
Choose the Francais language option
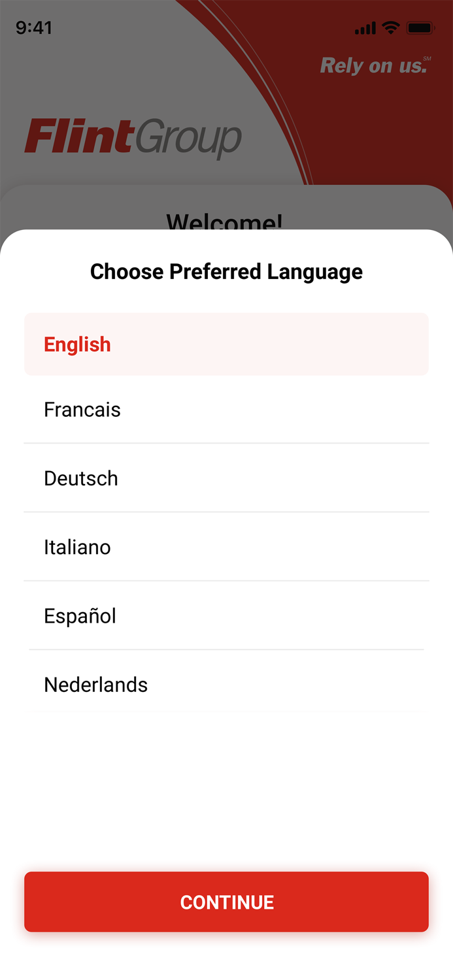click(x=226, y=410)
